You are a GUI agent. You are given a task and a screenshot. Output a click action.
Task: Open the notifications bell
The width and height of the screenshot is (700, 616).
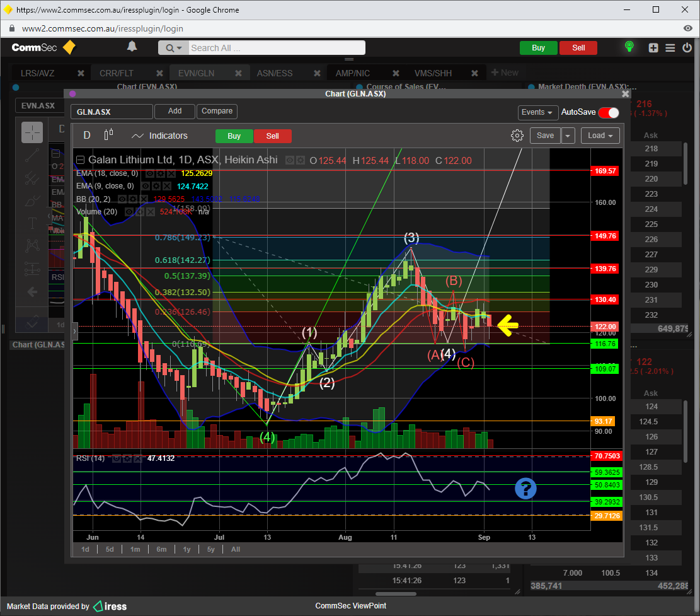[132, 47]
